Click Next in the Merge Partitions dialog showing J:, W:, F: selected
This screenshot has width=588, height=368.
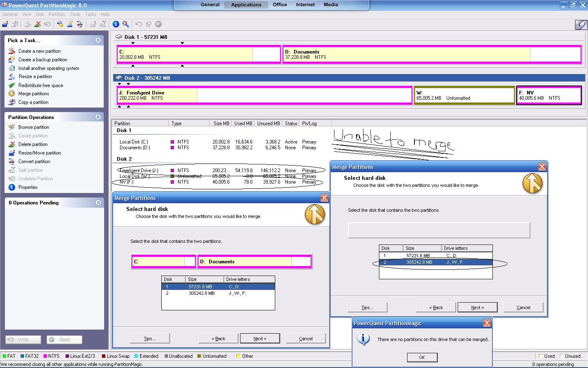point(477,307)
